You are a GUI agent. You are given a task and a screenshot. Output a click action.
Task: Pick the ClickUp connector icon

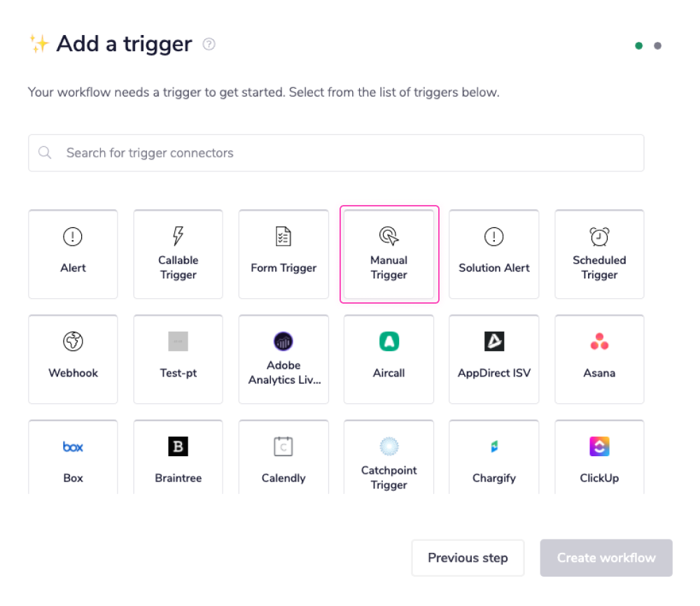(x=599, y=446)
